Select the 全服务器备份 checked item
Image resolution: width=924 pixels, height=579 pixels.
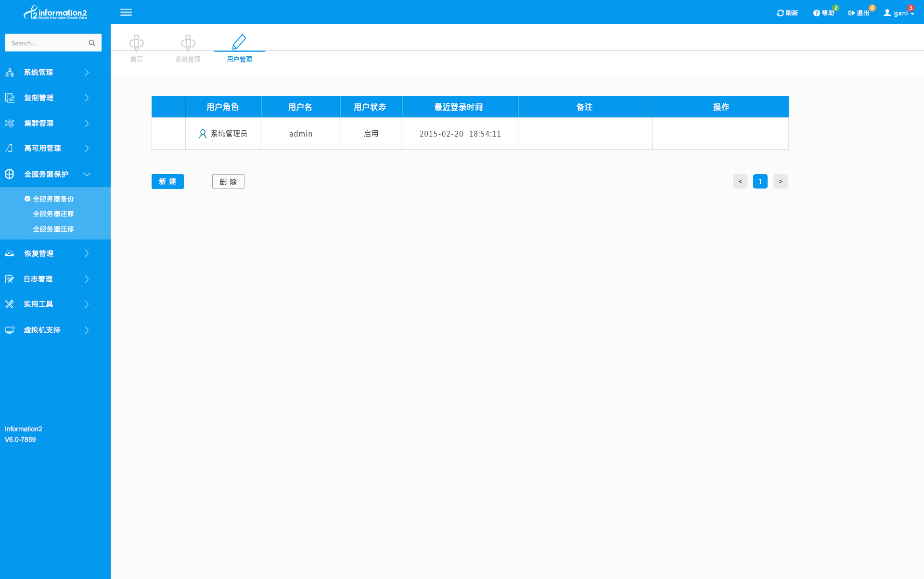53,199
